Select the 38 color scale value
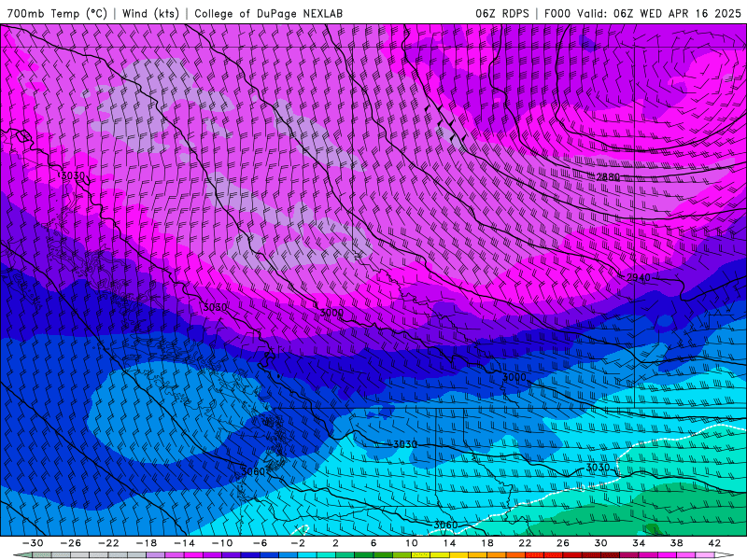Screen dimensions: 747x560 676,543
